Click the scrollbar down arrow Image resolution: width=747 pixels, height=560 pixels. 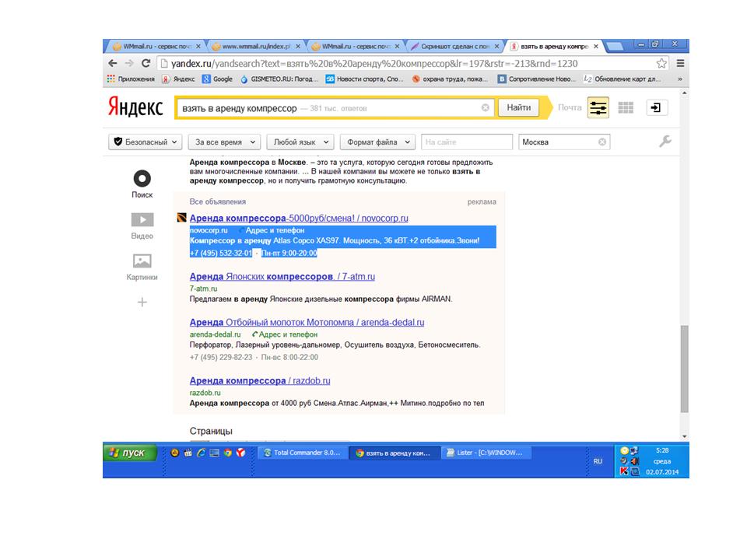684,436
